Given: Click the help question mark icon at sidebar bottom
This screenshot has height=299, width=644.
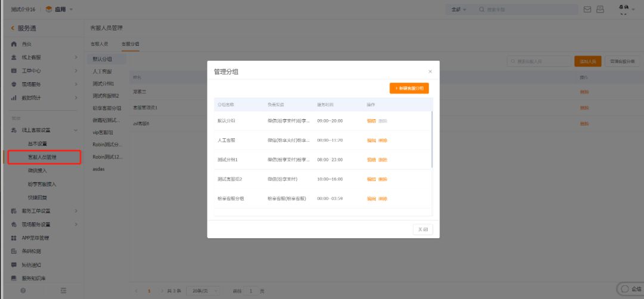Looking at the screenshot, I should (23, 290).
